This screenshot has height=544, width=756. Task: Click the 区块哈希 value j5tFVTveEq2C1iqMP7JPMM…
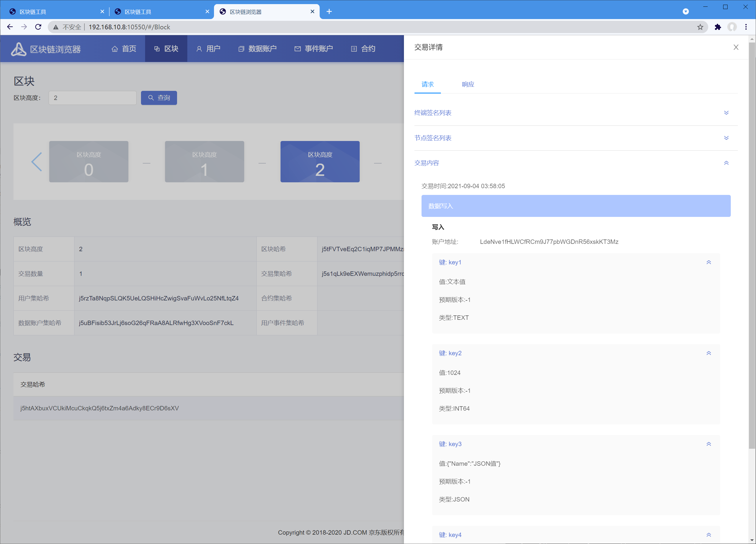click(x=362, y=249)
